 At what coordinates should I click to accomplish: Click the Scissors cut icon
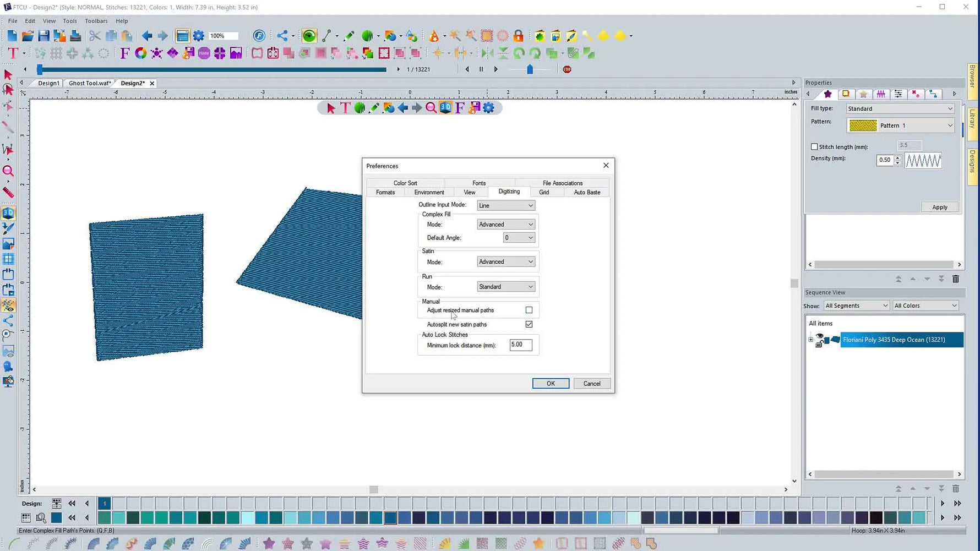(94, 35)
